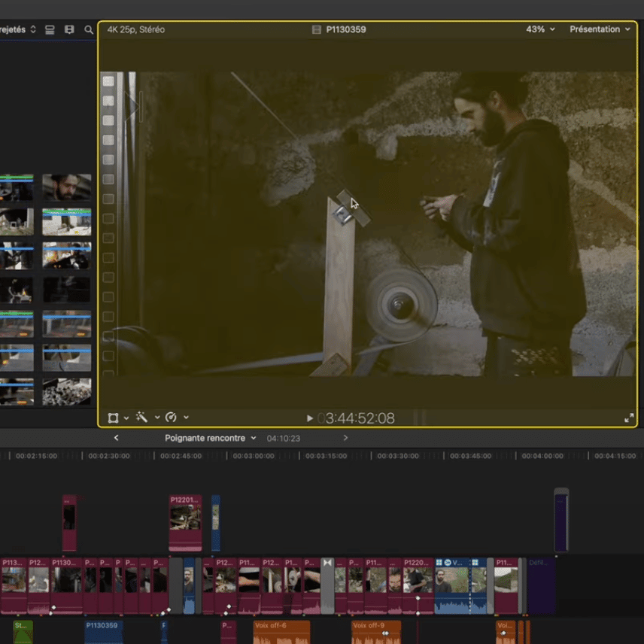The image size is (644, 644).
Task: Select the Voix off-6 audio clip
Action: point(281,632)
